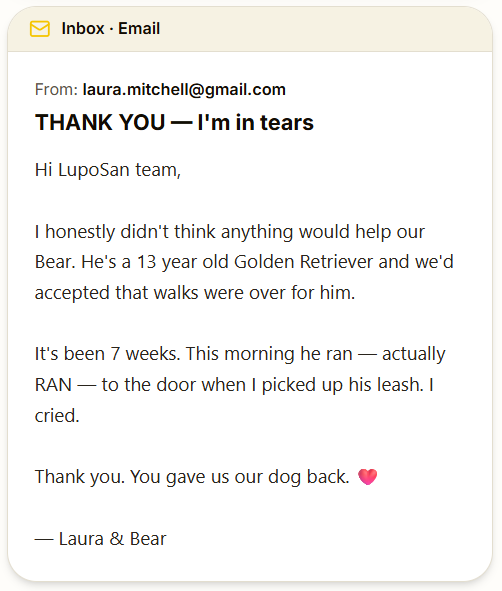Click the greeting "Hi LupoSan team,"
Image resolution: width=502 pixels, height=591 pixels.
[x=108, y=170]
